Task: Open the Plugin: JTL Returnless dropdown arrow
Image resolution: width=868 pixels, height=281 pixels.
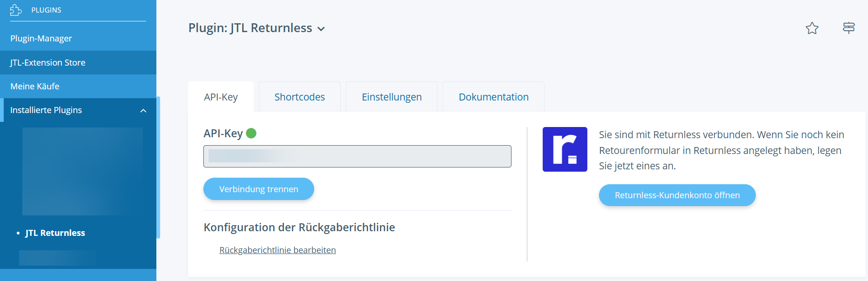Action: 321,29
